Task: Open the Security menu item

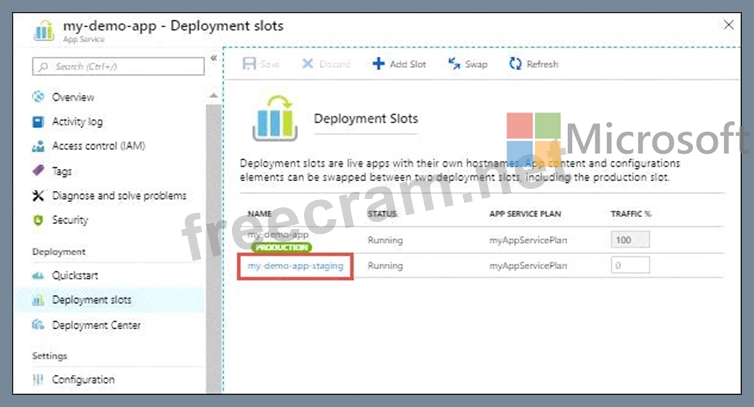Action: pos(70,220)
